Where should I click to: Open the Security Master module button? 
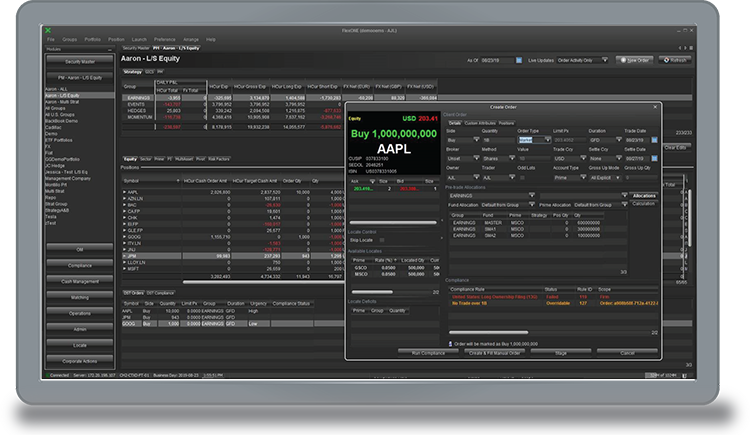coord(80,61)
